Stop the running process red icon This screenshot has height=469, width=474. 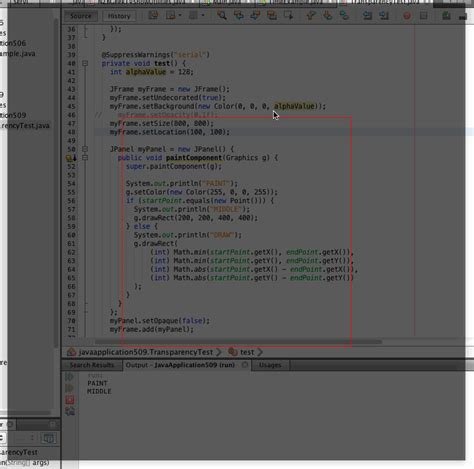point(70,400)
